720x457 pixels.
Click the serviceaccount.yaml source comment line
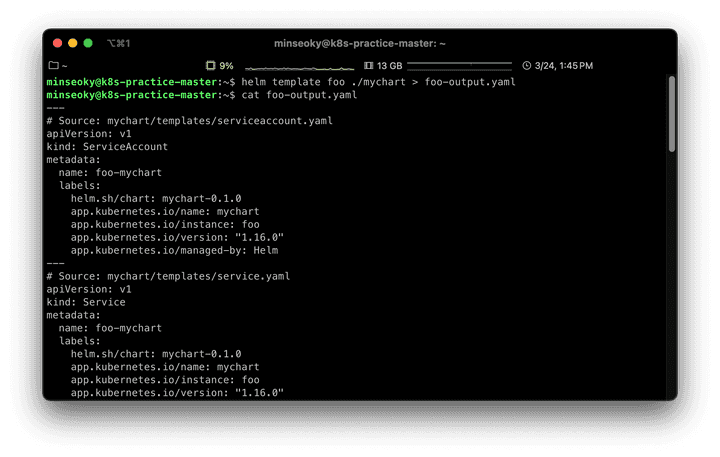tap(189, 121)
